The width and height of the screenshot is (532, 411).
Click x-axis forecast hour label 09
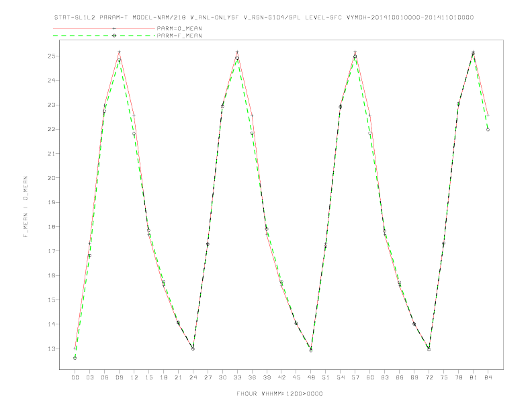point(119,377)
